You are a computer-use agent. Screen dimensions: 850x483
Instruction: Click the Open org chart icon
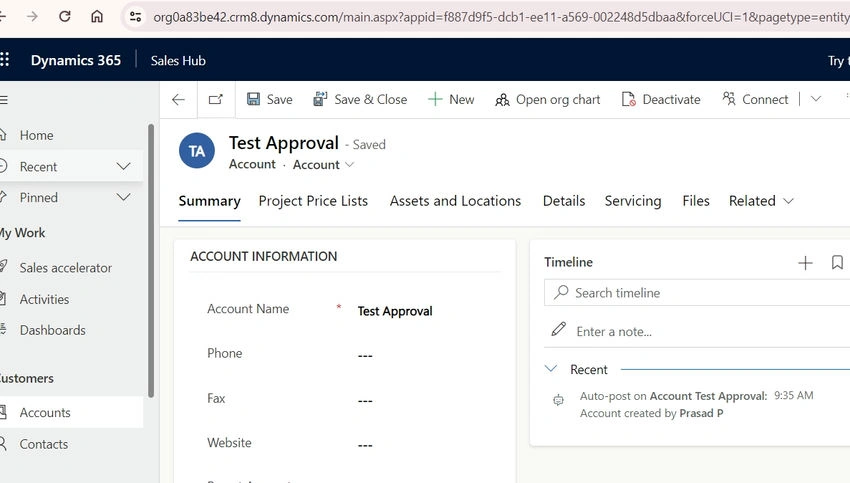click(x=503, y=100)
